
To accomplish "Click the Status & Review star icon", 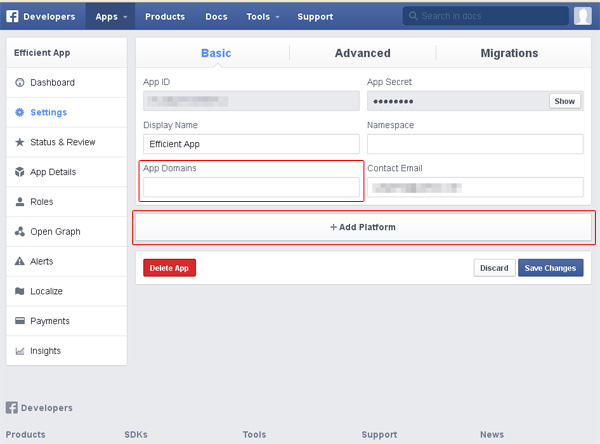I will tap(20, 142).
